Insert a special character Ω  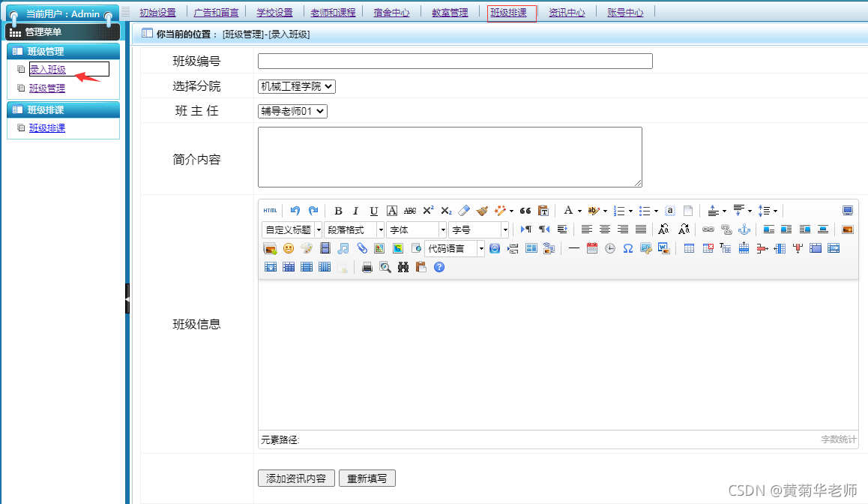pyautogui.click(x=627, y=248)
